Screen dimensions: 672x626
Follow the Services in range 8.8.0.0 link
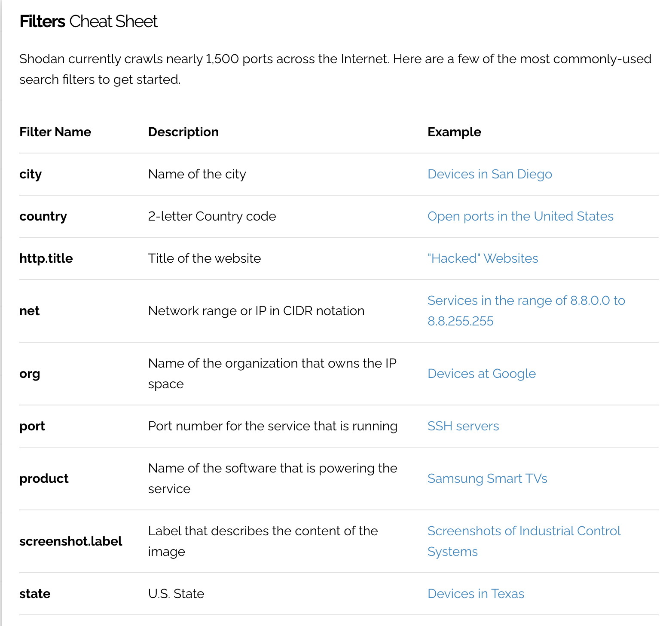[x=525, y=301]
